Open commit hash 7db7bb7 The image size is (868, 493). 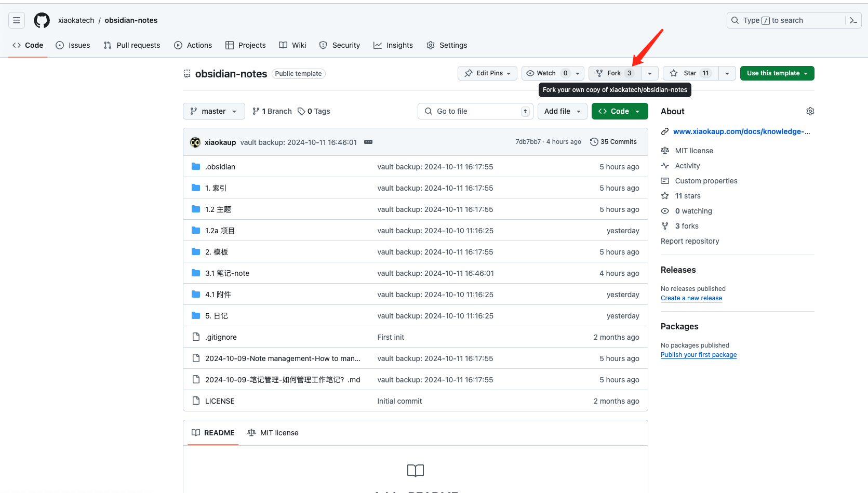click(x=528, y=142)
